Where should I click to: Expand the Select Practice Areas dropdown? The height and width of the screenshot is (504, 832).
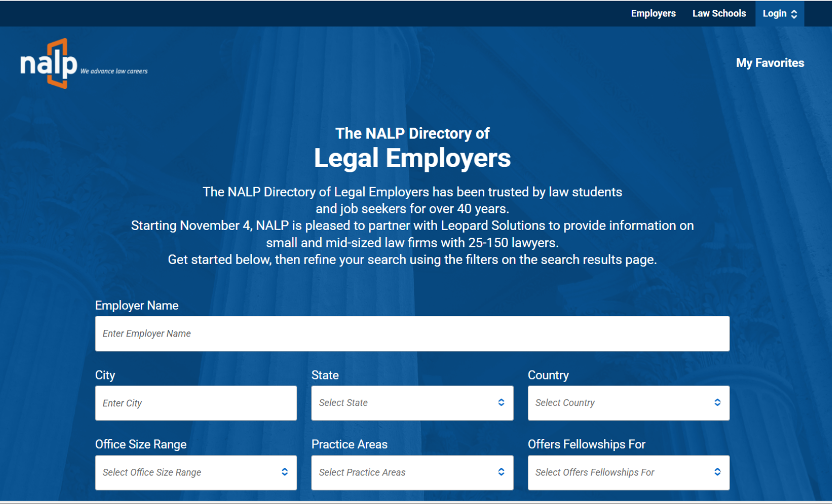point(404,472)
